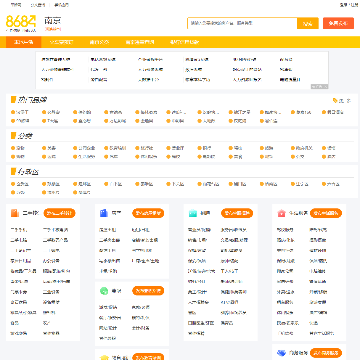Select the highlighted first tab in the orange navigation bar

pos(23,42)
